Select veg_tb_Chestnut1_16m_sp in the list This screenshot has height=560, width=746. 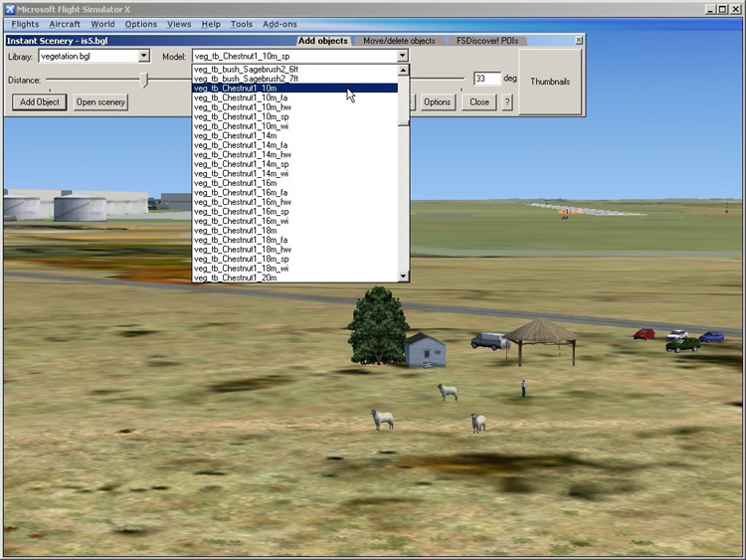295,212
